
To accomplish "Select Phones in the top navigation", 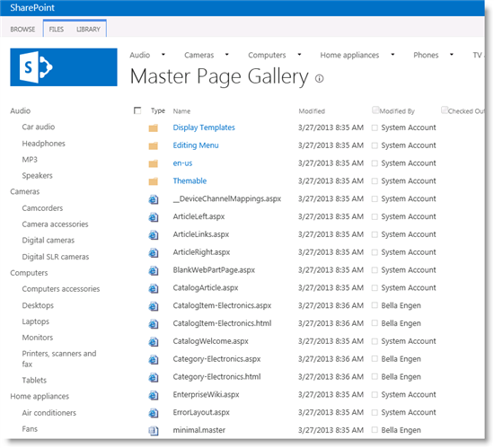I will tap(426, 55).
